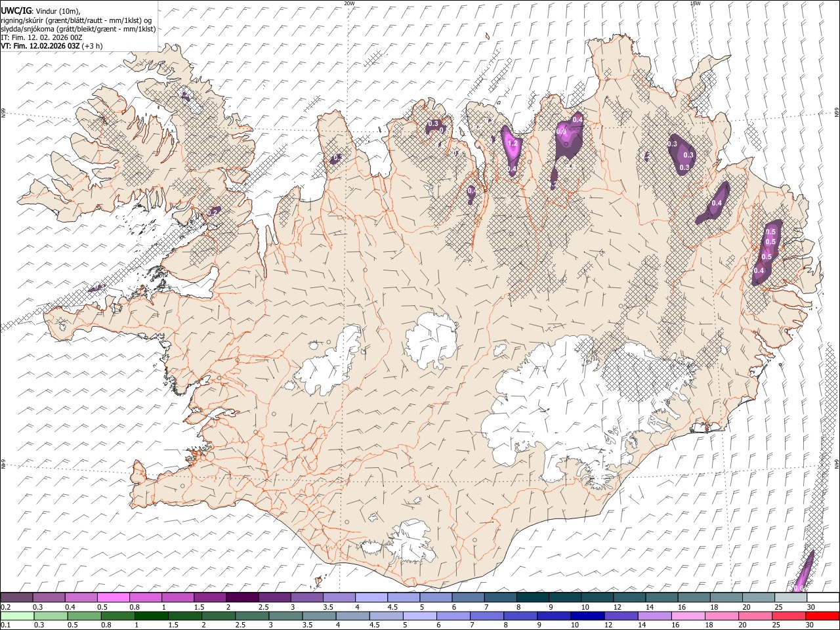Screen dimensions: 840x630
Task: Click the '20W' longitude label
Action: click(349, 3)
